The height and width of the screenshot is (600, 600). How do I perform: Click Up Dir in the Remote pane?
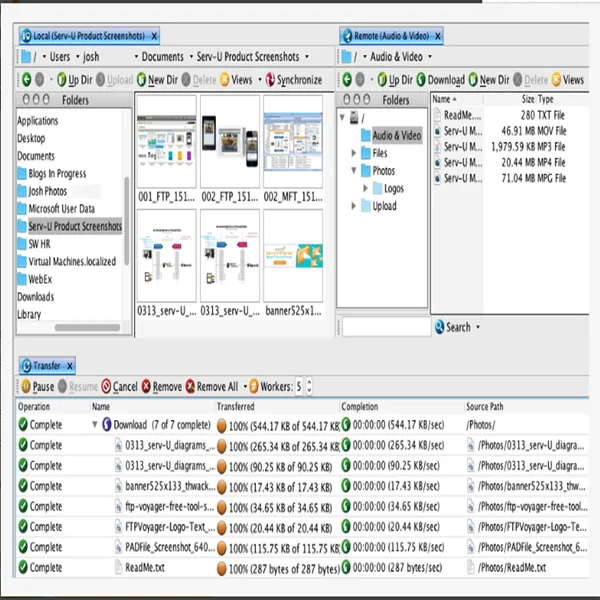tap(395, 80)
